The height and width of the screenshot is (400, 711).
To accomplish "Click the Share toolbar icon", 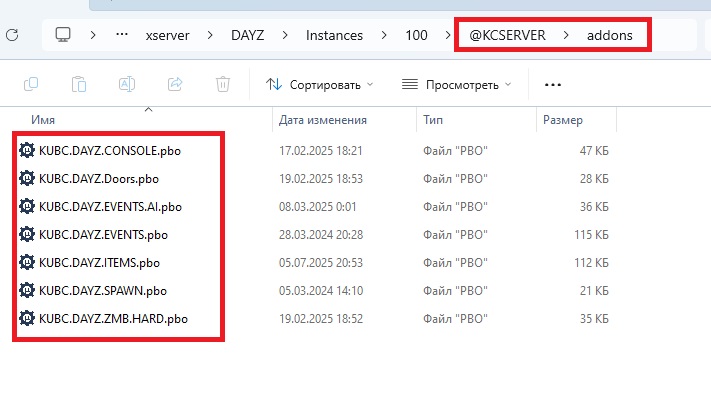I will pyautogui.click(x=175, y=84).
